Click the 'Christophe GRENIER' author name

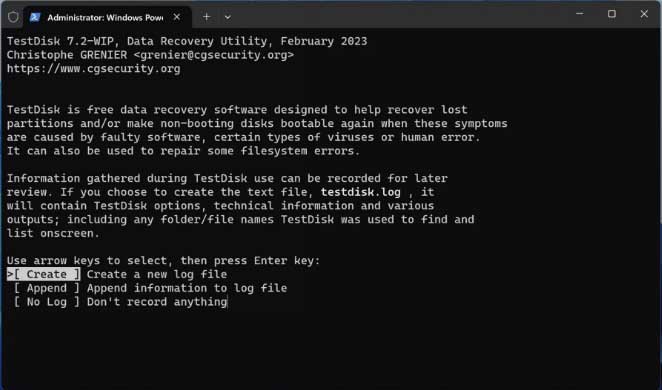[67, 55]
